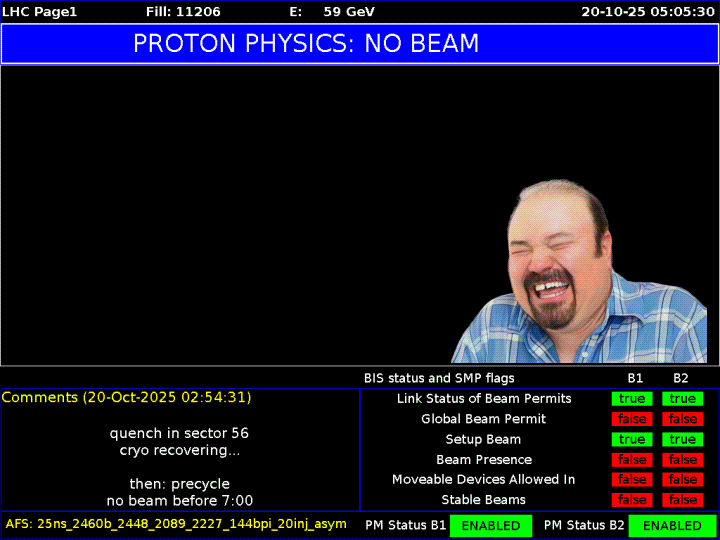This screenshot has width=720, height=540.
Task: Click the 'quench in sector 56' comment
Action: [179, 433]
